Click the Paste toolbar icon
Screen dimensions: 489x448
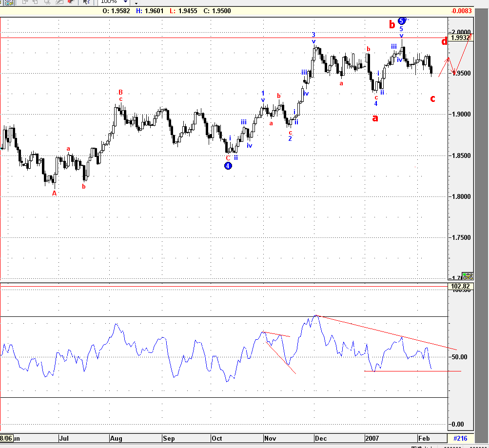(x=35, y=3)
